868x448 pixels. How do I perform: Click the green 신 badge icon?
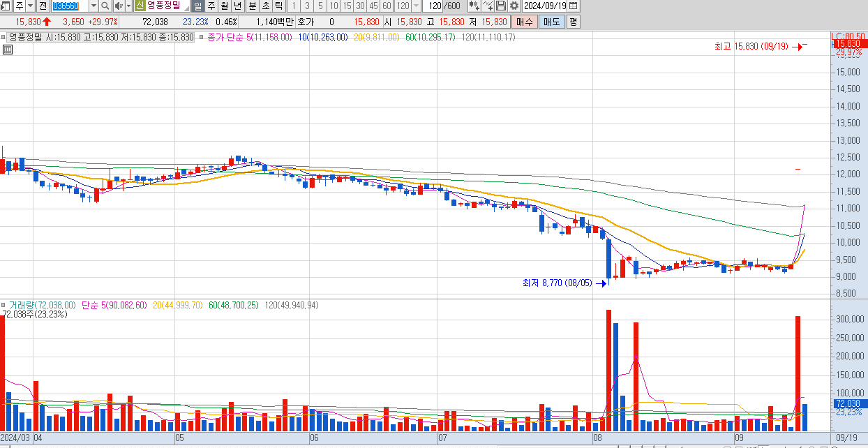[x=140, y=6]
